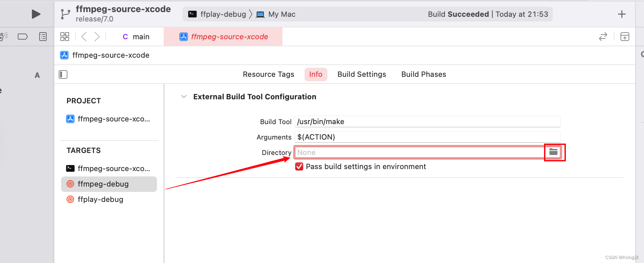This screenshot has height=263, width=644.
Task: Select the ffmpeg-source-xcode editor tab
Action: tap(223, 37)
